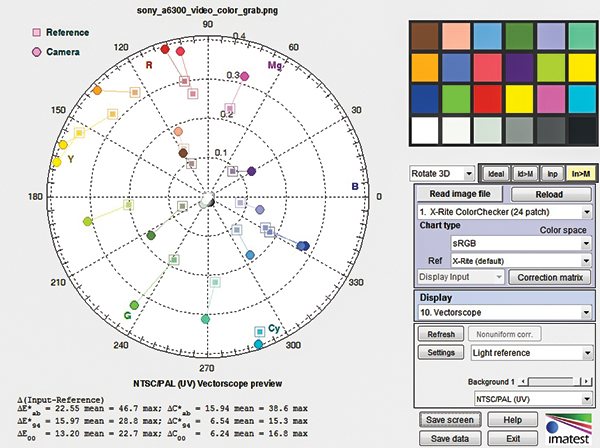The height and width of the screenshot is (448, 600).
Task: Click the black patch in bottom row
Action: pyautogui.click(x=582, y=130)
